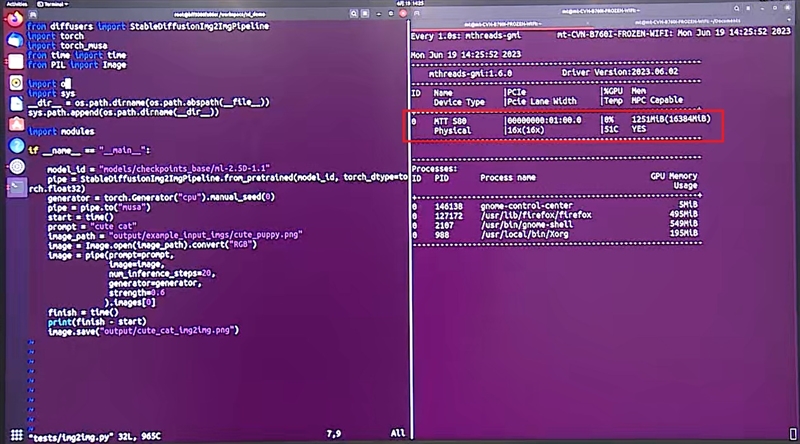Viewport: 800px width, 444px height.
Task: Click the '/usr/local/bin/Xorg' process row
Action: pos(555,235)
